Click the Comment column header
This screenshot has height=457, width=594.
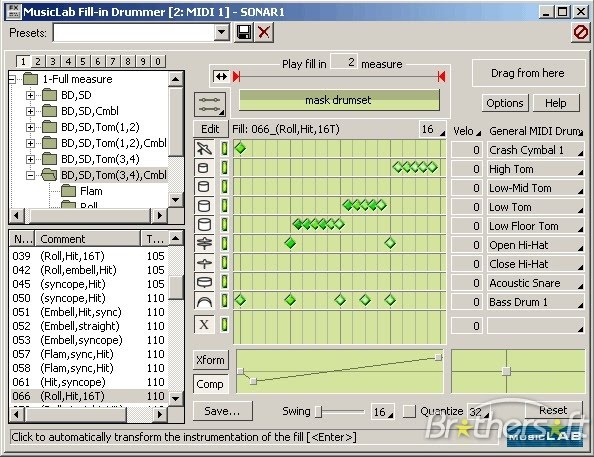pos(87,239)
